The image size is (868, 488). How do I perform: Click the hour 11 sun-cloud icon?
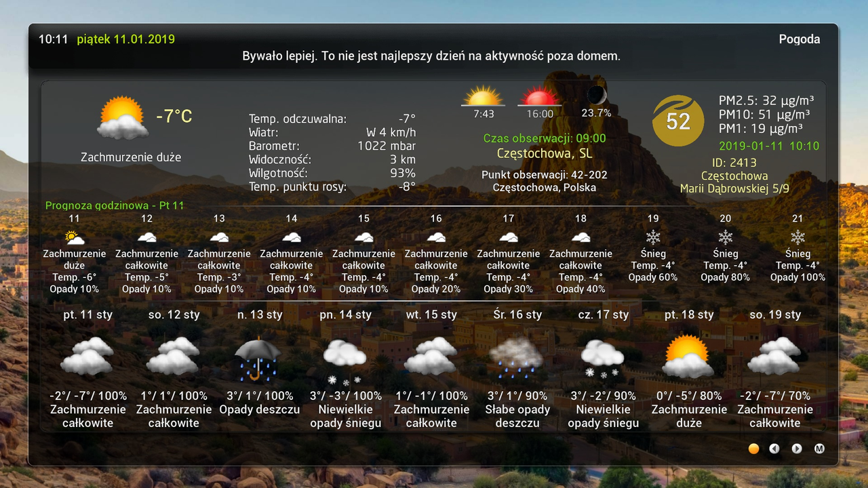75,237
